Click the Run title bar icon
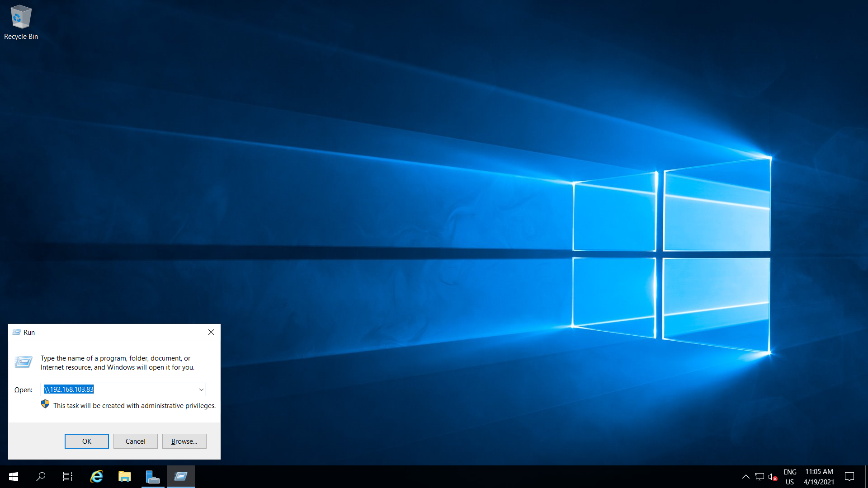This screenshot has width=868, height=488. click(17, 332)
